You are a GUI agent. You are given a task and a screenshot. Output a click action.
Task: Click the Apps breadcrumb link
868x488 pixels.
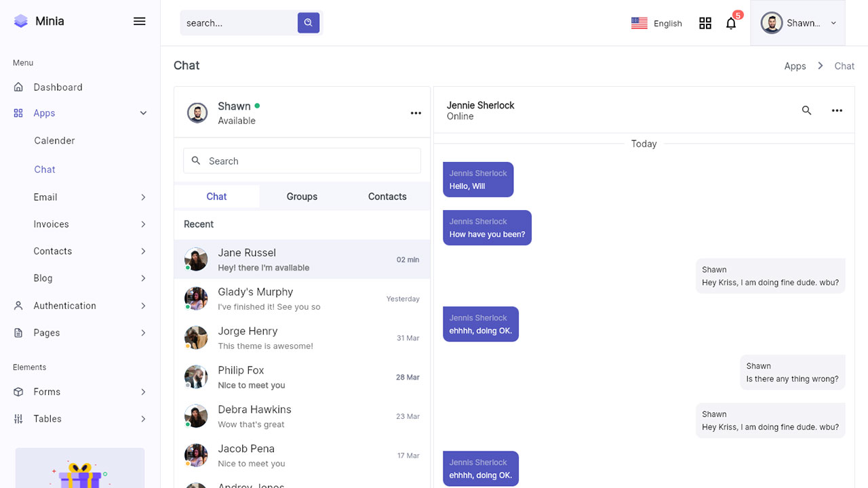(795, 66)
